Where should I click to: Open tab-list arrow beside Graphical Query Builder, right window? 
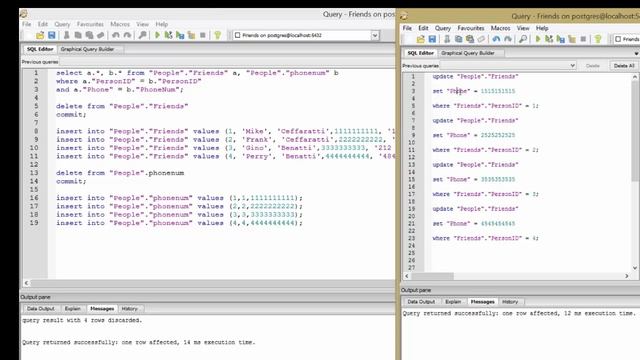[x=636, y=53]
